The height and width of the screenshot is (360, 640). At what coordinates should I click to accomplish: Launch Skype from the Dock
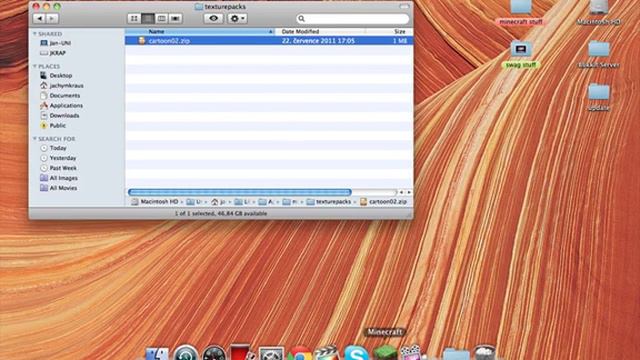pyautogui.click(x=356, y=353)
